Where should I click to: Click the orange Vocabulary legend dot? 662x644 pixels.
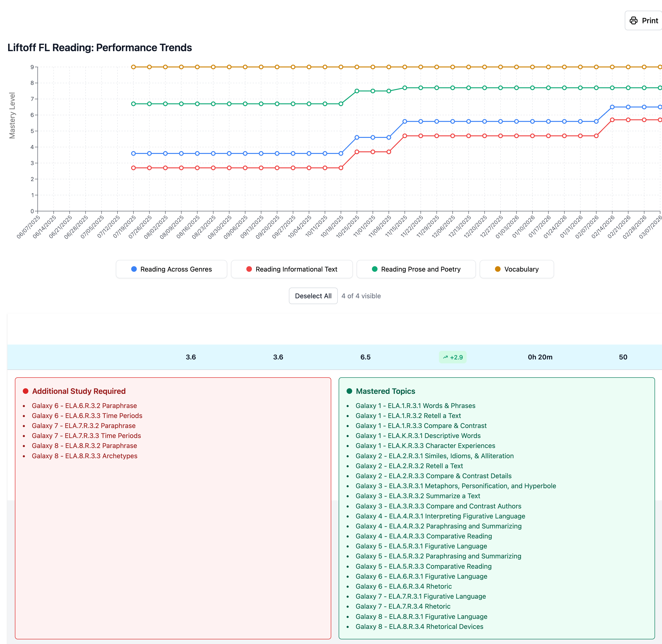pos(498,269)
